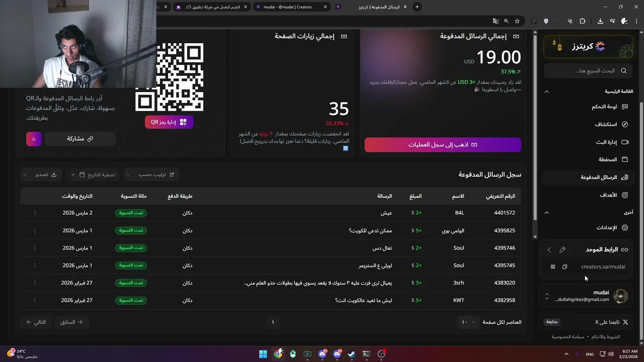This screenshot has width=644, height=362.
Task: Collapse the أخرى section
Action: click(x=546, y=213)
